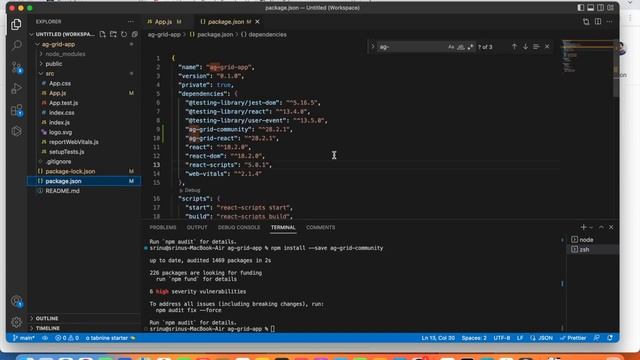Select the node terminal instance
Image resolution: width=640 pixels, height=360 pixels.
pyautogui.click(x=593, y=240)
